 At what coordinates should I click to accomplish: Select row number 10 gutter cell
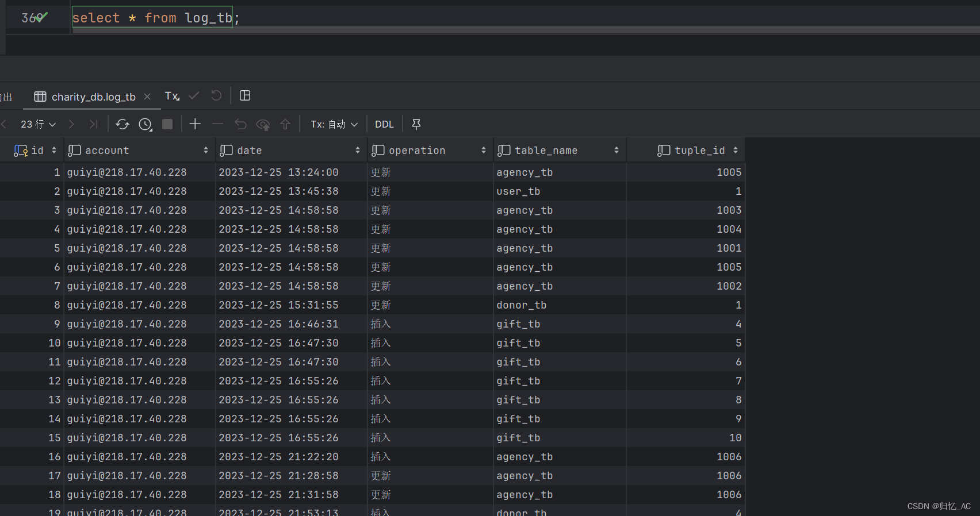[x=32, y=343]
